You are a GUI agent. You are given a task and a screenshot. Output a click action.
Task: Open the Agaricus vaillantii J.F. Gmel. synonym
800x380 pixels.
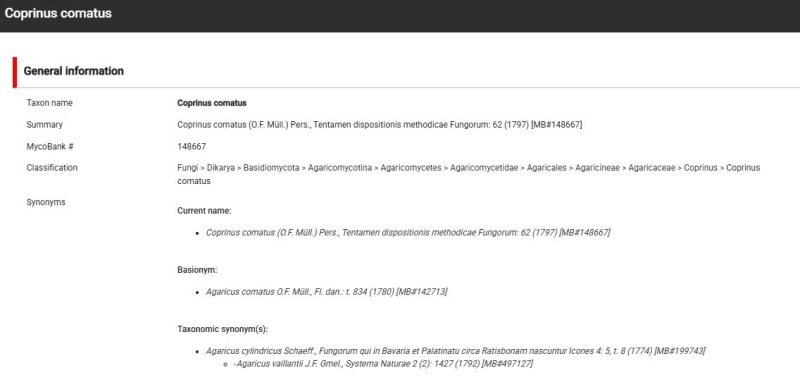pos(383,364)
